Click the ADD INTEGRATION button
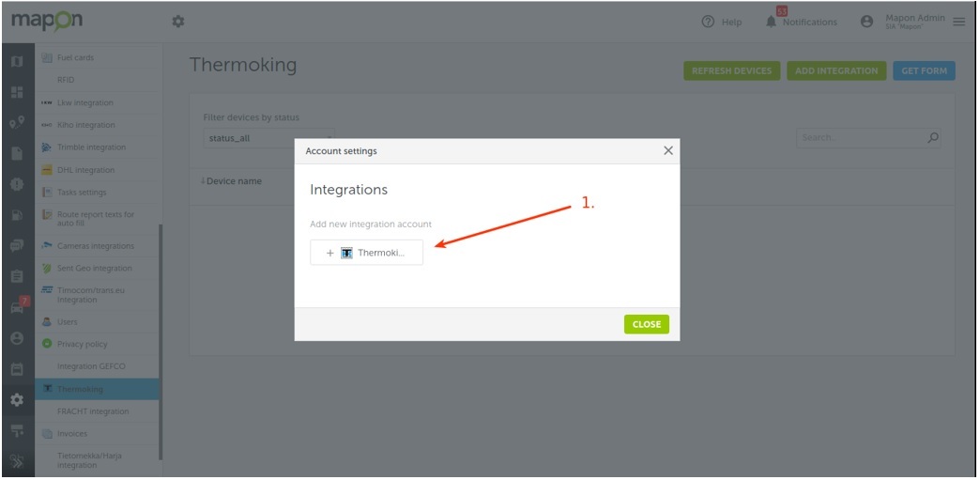 (836, 70)
